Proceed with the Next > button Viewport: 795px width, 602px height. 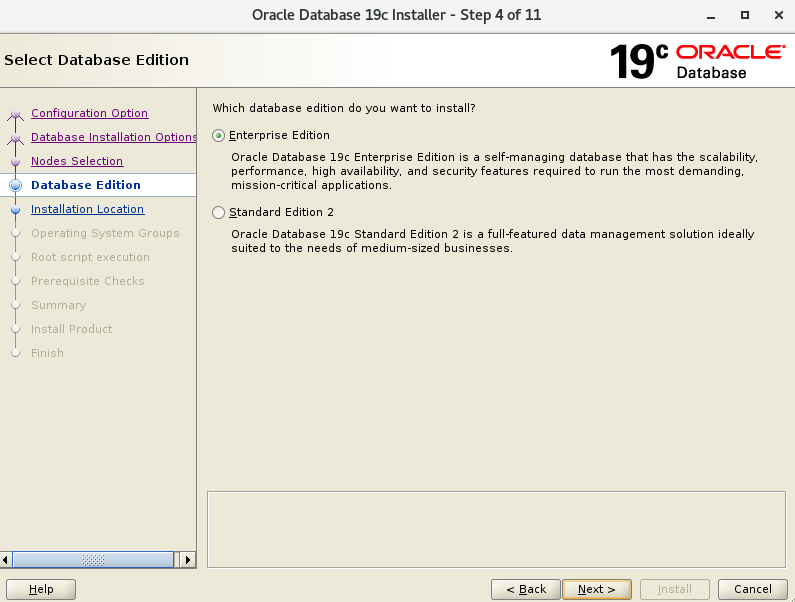tap(597, 589)
